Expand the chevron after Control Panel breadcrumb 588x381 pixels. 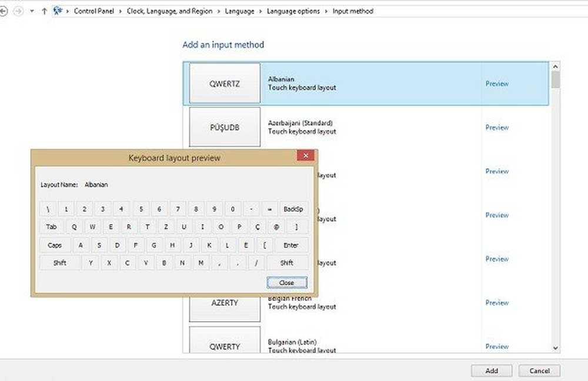click(121, 11)
